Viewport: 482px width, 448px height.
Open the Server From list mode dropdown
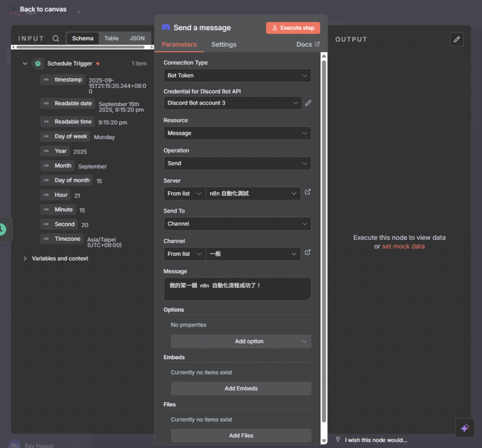click(185, 194)
